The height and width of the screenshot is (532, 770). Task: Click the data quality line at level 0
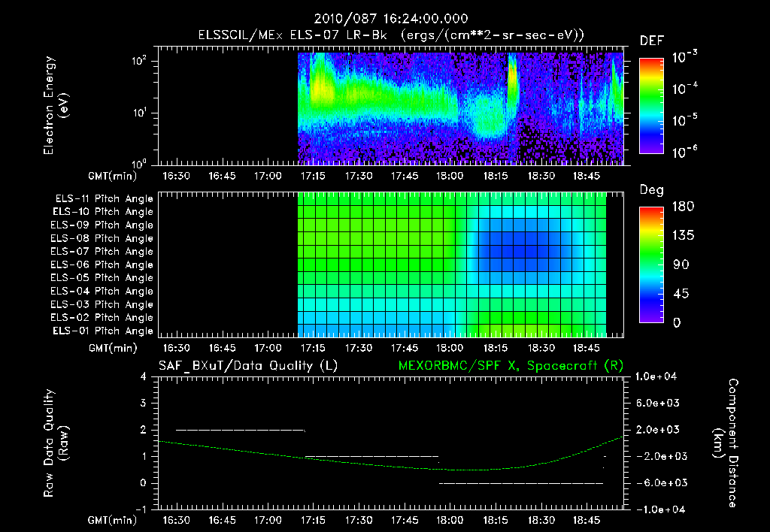tap(521, 483)
